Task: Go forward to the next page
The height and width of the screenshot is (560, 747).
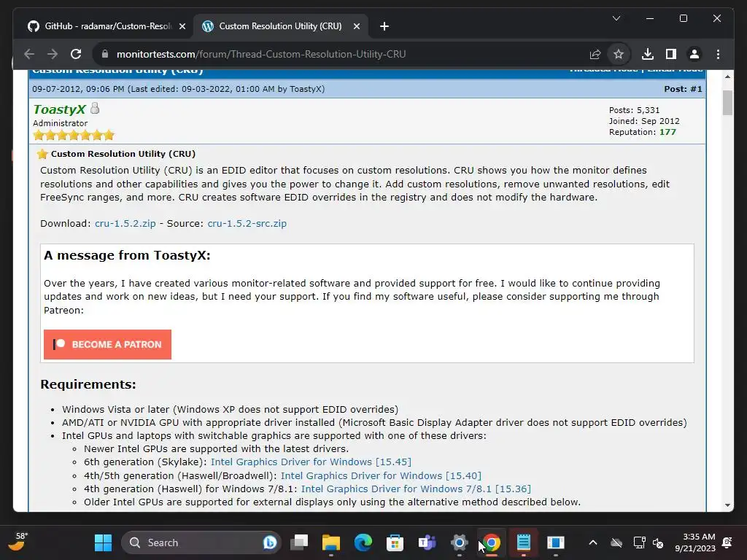Action: tap(53, 54)
